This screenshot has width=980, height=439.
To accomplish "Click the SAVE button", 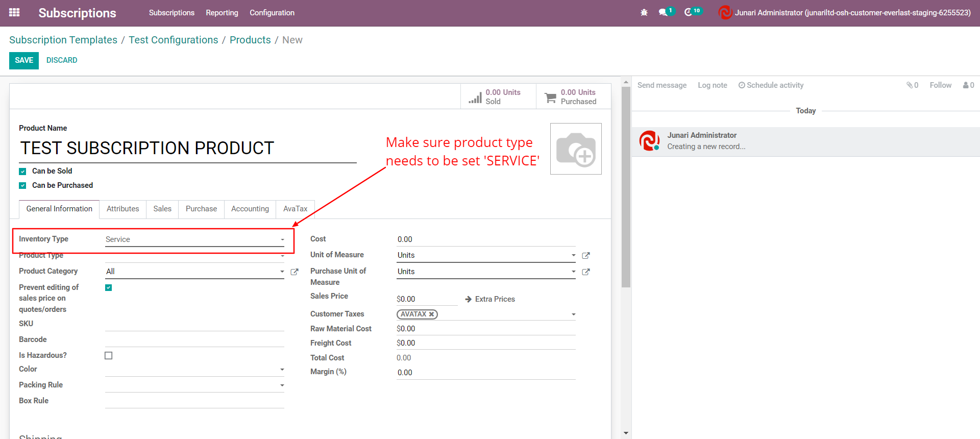I will click(24, 60).
